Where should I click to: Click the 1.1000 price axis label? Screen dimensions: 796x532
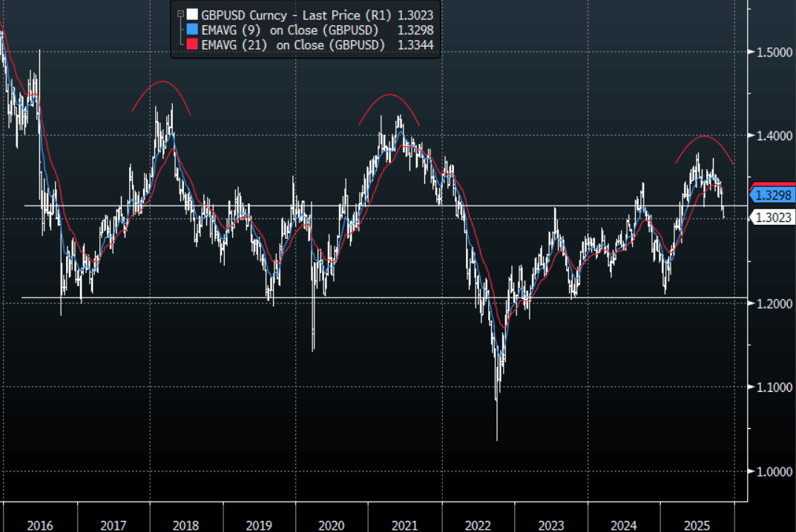pyautogui.click(x=774, y=387)
